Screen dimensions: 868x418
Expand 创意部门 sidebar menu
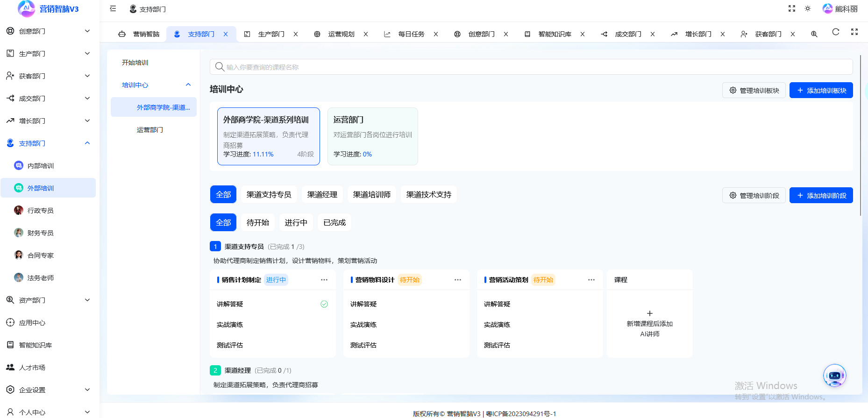point(49,31)
